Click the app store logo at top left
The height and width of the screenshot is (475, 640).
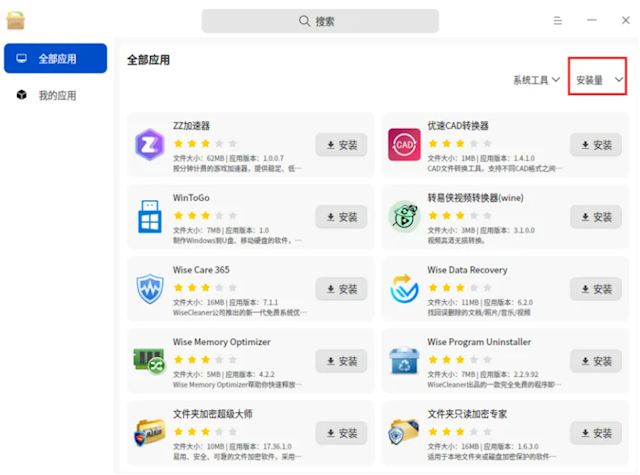point(16,20)
